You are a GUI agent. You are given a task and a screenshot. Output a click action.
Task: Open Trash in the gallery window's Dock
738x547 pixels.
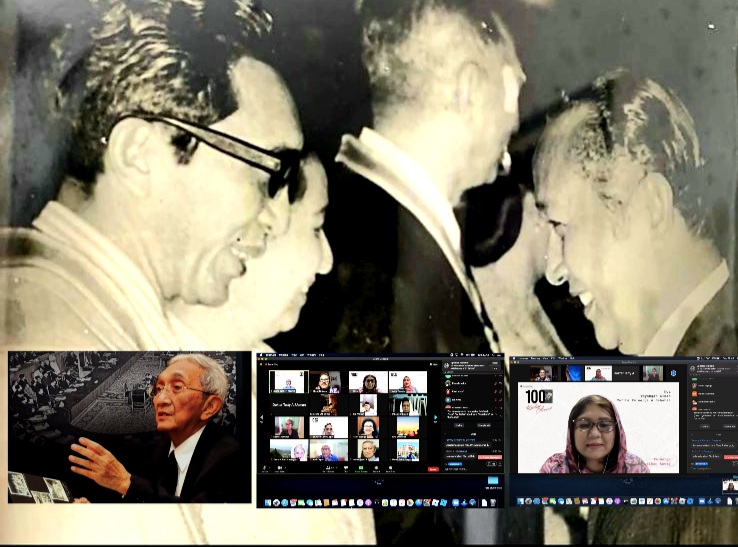(x=493, y=503)
